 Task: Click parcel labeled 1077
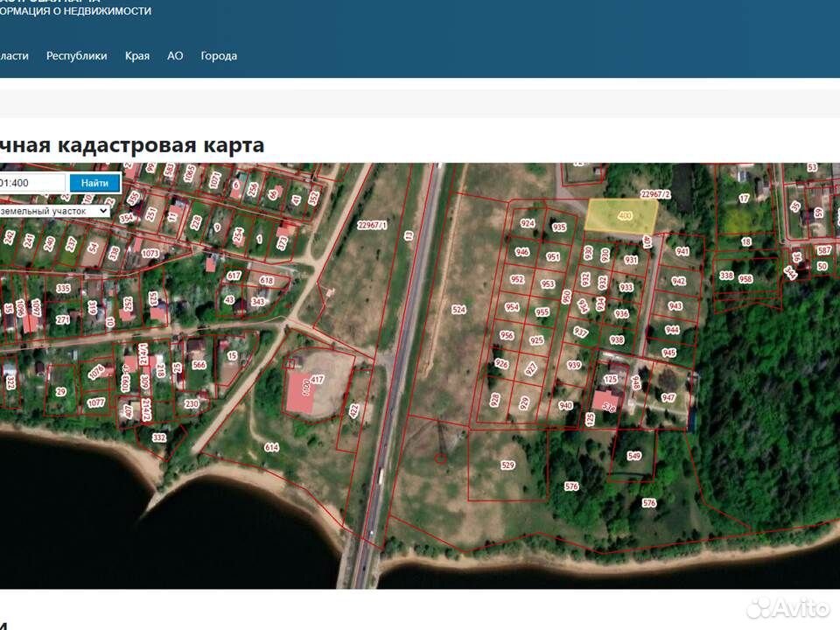point(95,402)
